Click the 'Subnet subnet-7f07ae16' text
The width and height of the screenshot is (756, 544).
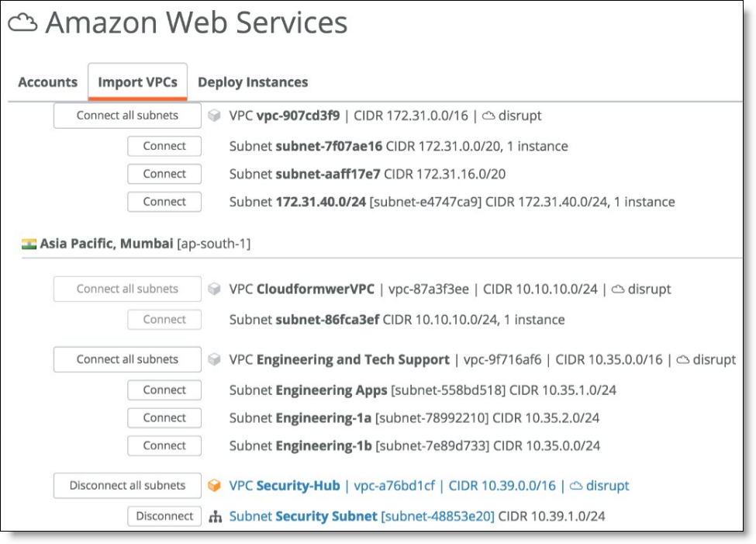[x=306, y=146]
